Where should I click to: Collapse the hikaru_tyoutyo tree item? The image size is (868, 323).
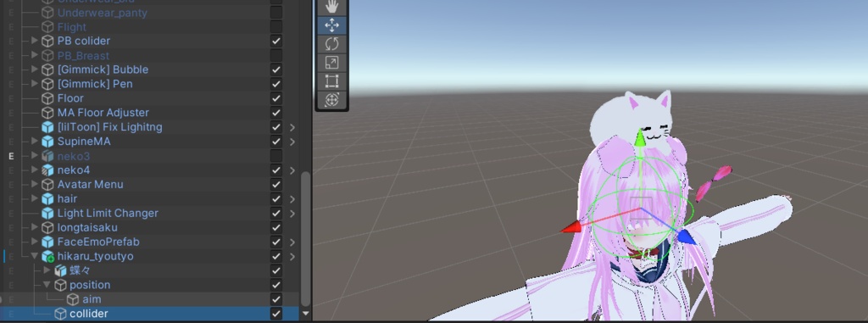pyautogui.click(x=35, y=257)
